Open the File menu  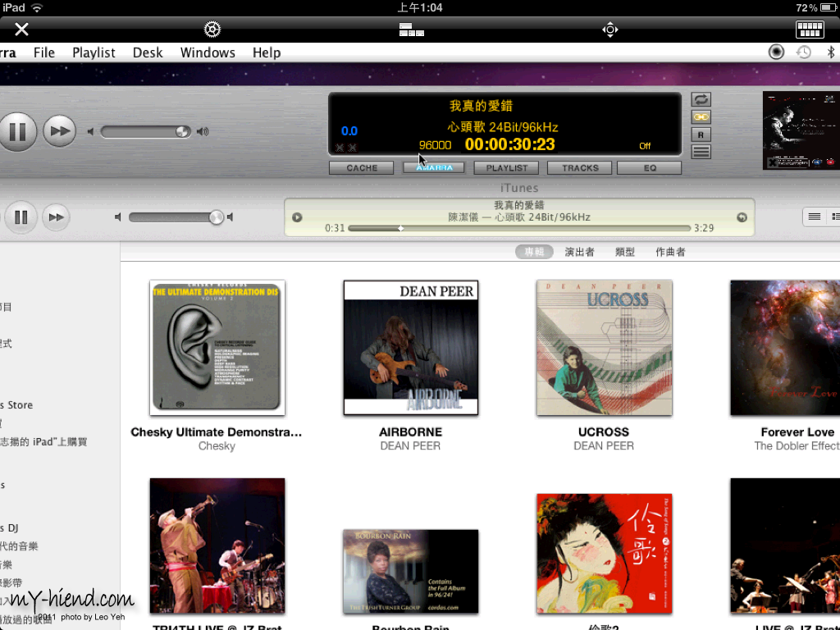tap(44, 52)
